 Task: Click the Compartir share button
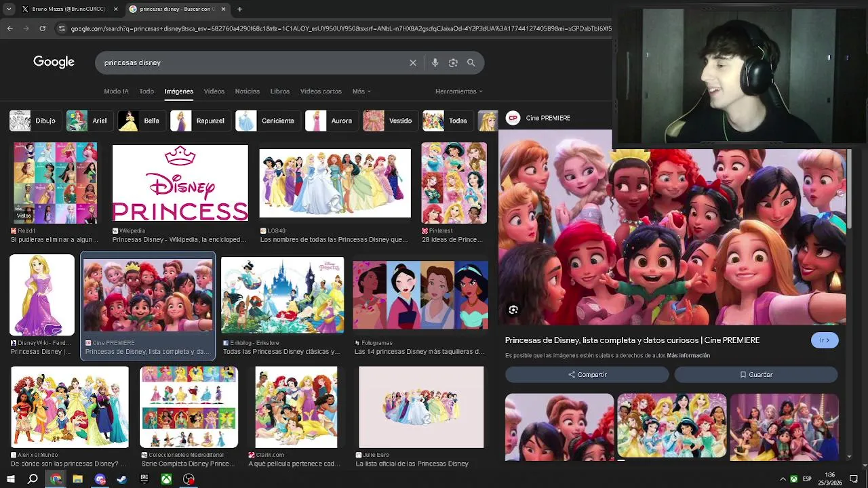pos(587,375)
